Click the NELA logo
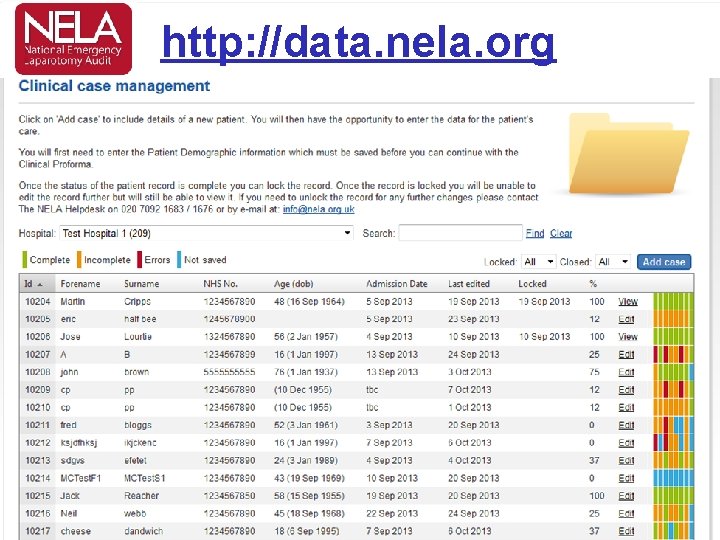This screenshot has width=720, height=540. [x=73, y=39]
